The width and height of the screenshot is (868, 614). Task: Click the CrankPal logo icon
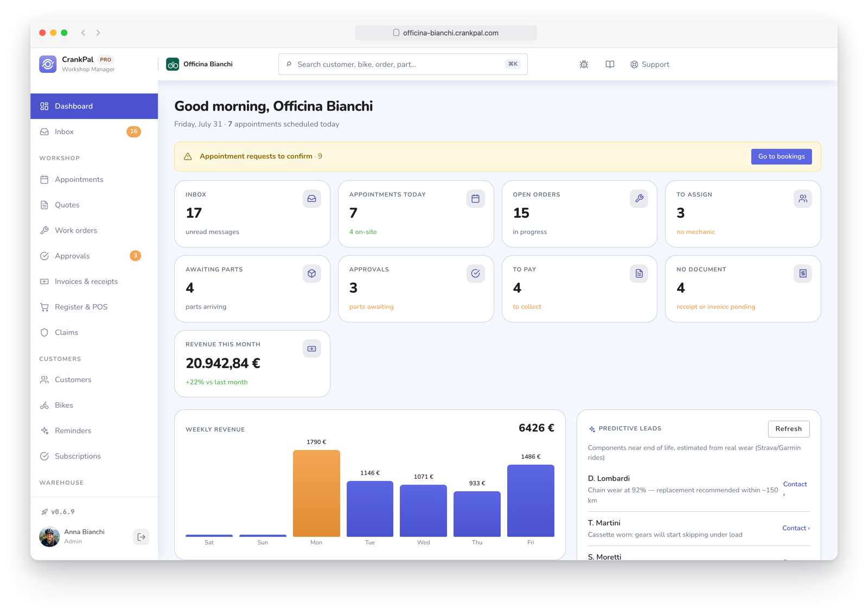click(x=48, y=64)
